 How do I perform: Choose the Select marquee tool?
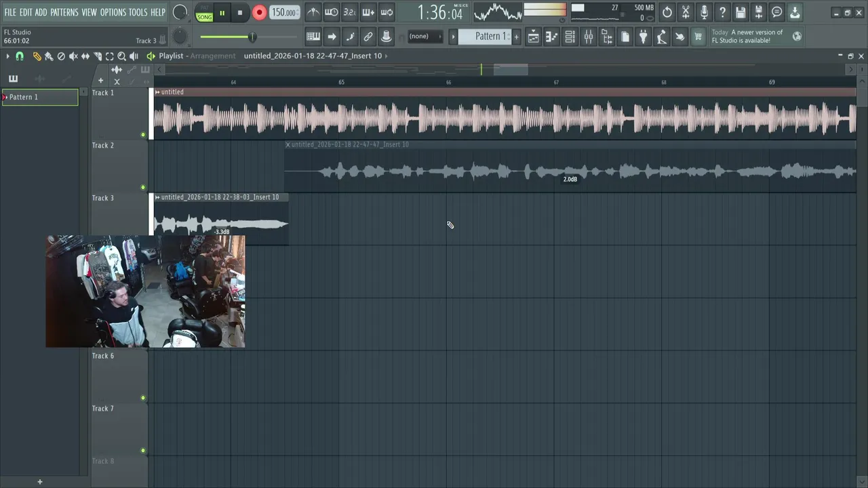tap(109, 56)
